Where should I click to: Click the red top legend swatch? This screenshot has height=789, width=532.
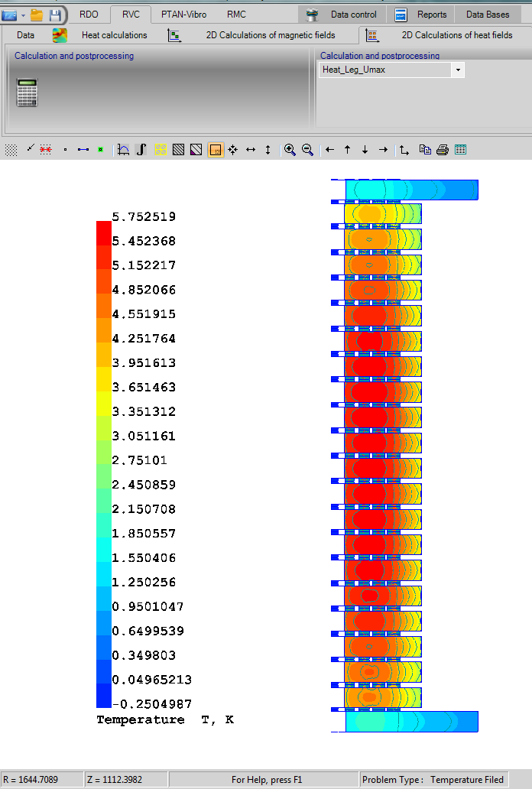104,233
